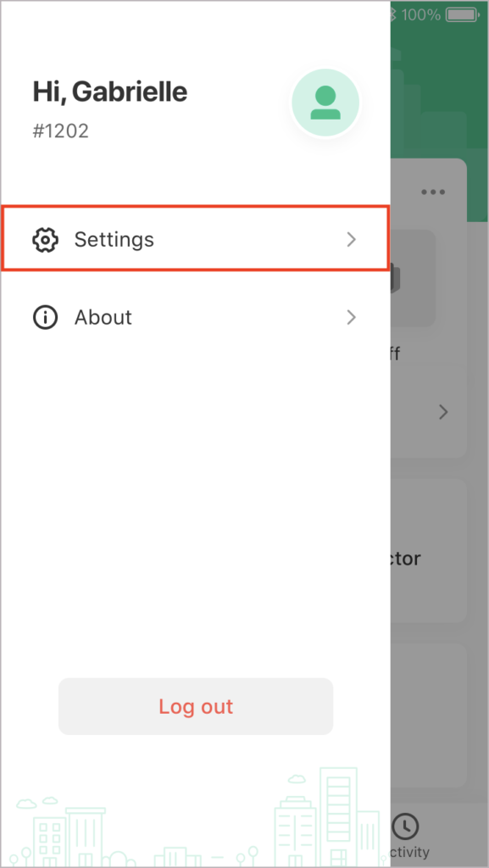This screenshot has height=868, width=489.
Task: Click the chevron on the dimmed background row
Action: 443,413
